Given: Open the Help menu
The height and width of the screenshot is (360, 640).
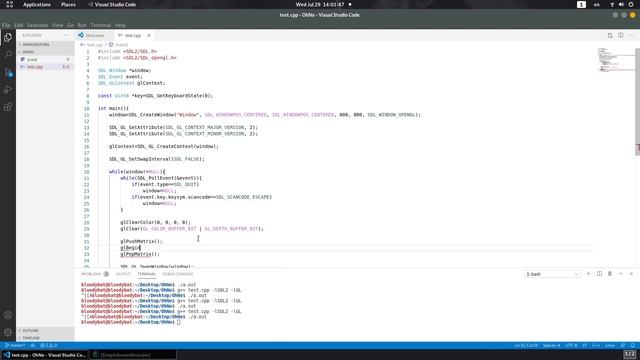Looking at the screenshot, I should (120, 25).
